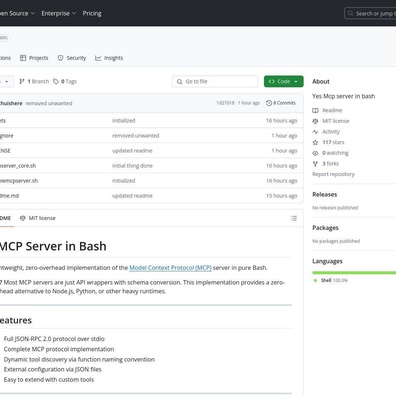Open the 8 Commits history
Screen dimensions: 396x396
click(x=281, y=103)
